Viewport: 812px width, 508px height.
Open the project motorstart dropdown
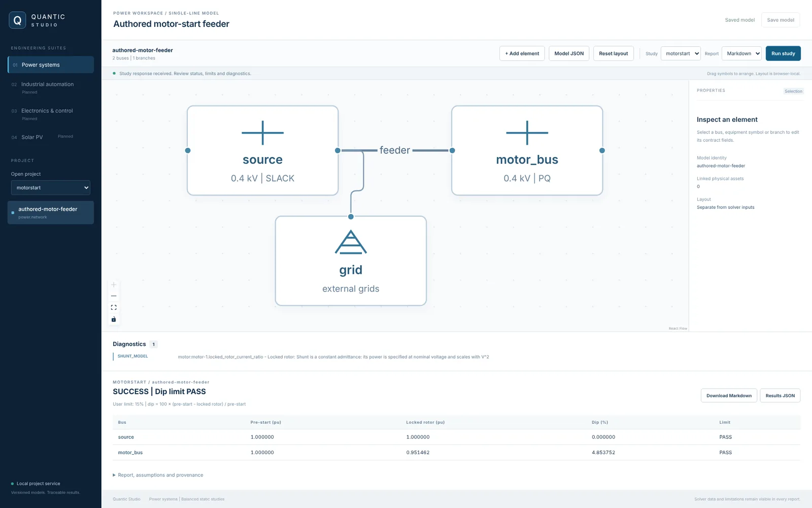tap(51, 187)
